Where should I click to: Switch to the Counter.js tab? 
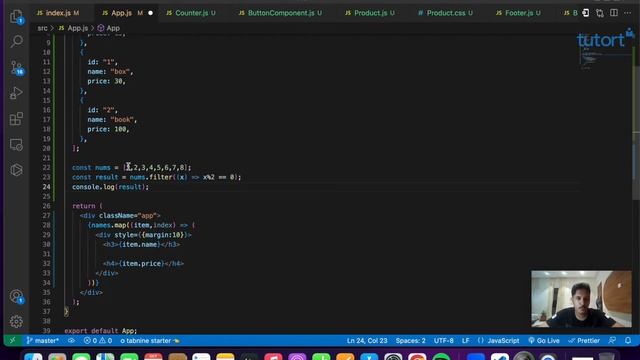pos(191,13)
